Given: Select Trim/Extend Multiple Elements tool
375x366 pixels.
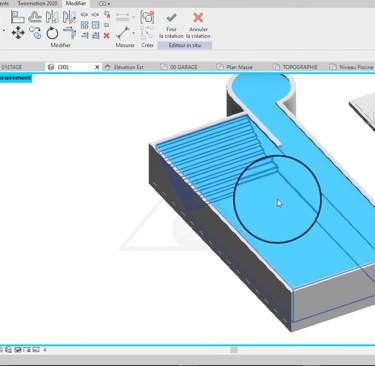Looking at the screenshot, I should [x=95, y=35].
